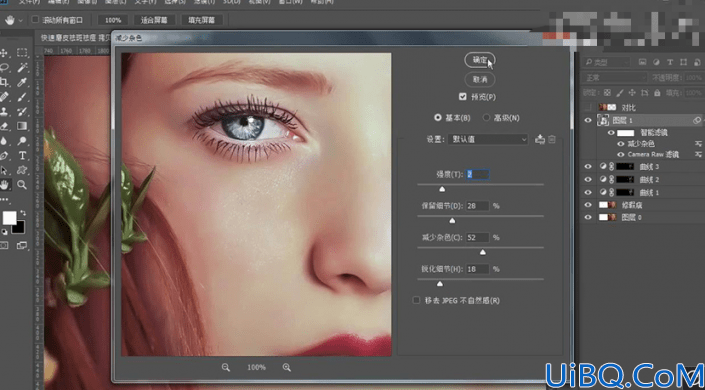
Task: Zoom in the Reduce Noise preview
Action: (287, 368)
